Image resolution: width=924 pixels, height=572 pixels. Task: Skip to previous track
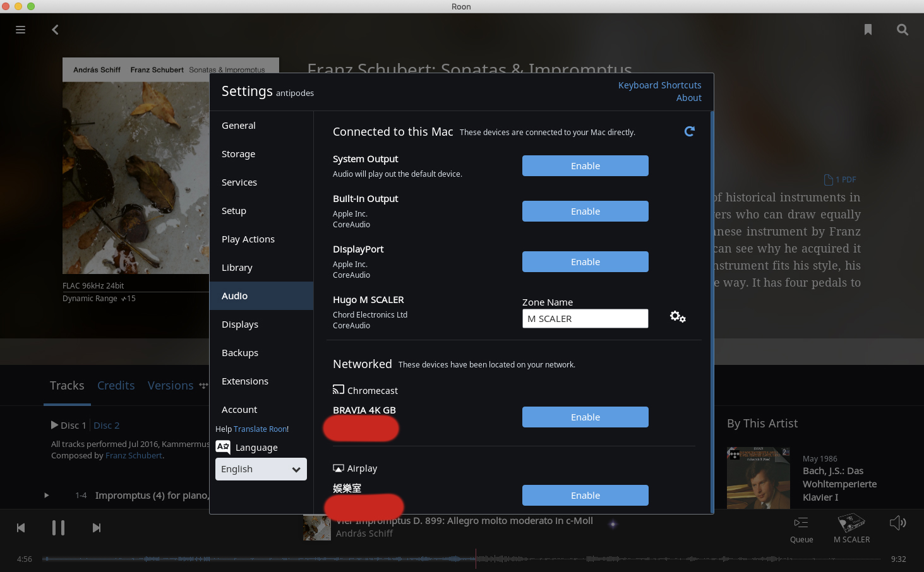point(21,528)
